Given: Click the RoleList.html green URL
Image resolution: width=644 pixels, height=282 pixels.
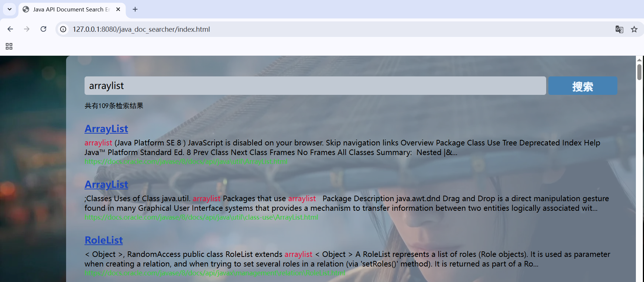Looking at the screenshot, I should [x=215, y=273].
